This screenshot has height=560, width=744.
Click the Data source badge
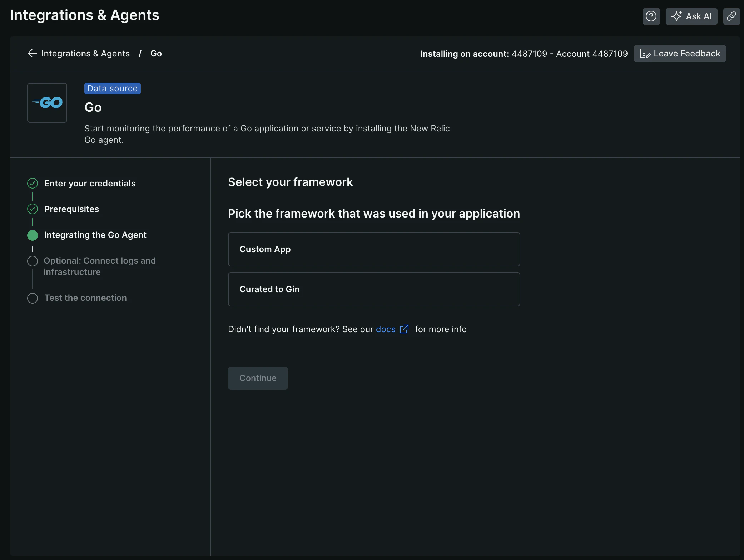113,89
